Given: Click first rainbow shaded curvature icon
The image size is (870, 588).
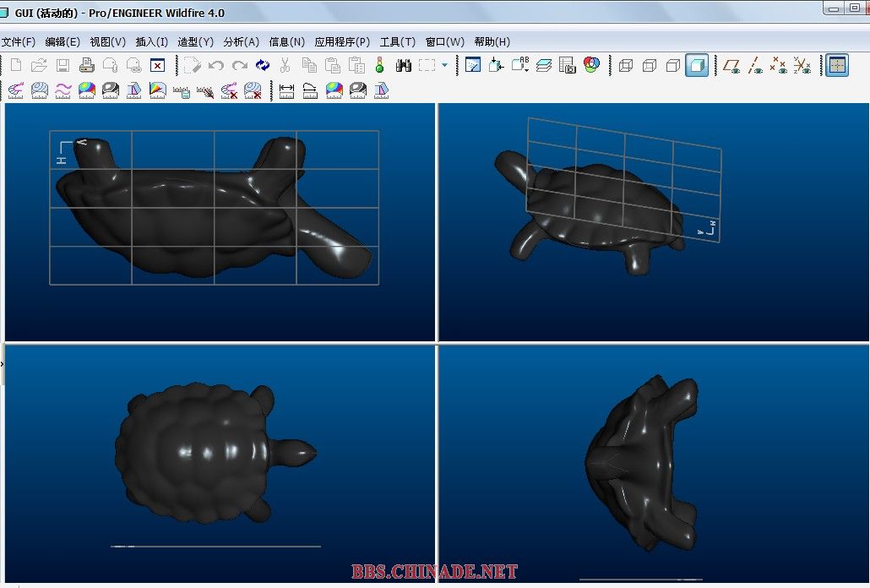Looking at the screenshot, I should pos(86,90).
